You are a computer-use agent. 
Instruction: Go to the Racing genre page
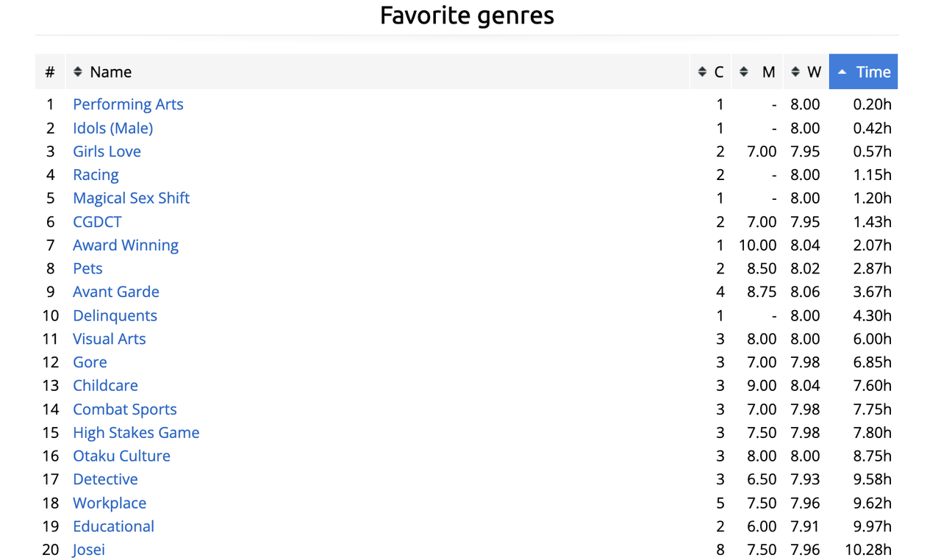point(96,175)
